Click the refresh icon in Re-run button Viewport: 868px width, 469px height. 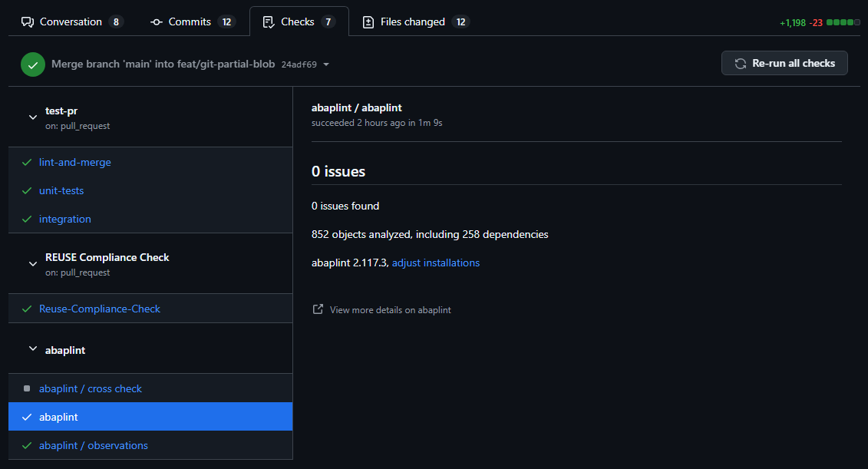pos(740,64)
